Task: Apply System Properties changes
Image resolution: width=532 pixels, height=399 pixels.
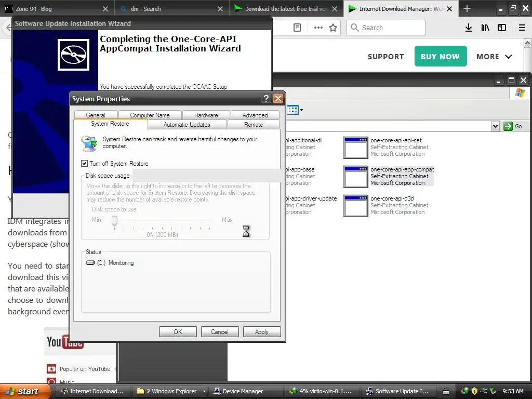Action: (262, 332)
